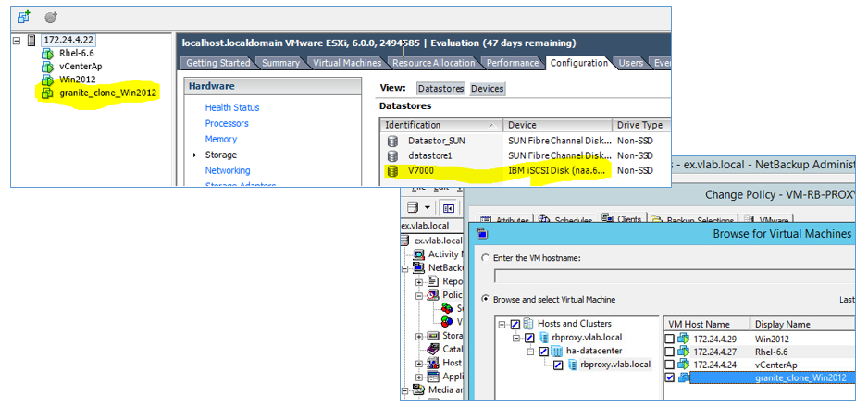The image size is (868, 408).
Task: Select Browse and select Virtual Machine radio button
Action: click(486, 300)
